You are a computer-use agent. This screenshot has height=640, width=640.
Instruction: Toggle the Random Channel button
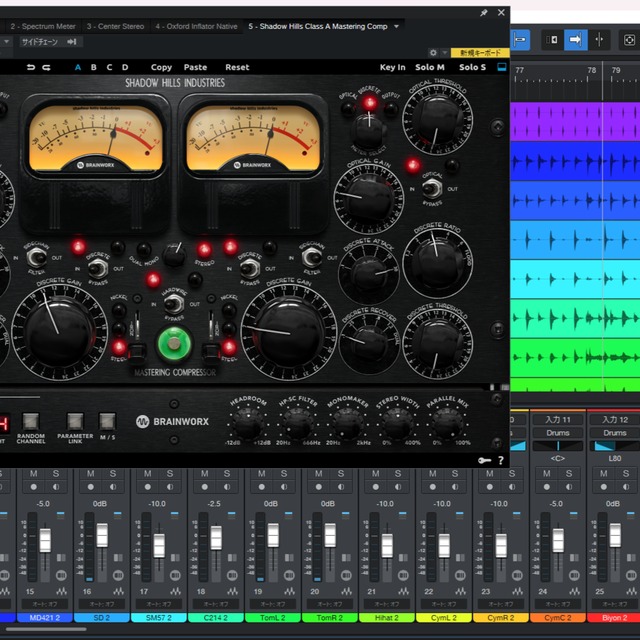pyautogui.click(x=31, y=421)
